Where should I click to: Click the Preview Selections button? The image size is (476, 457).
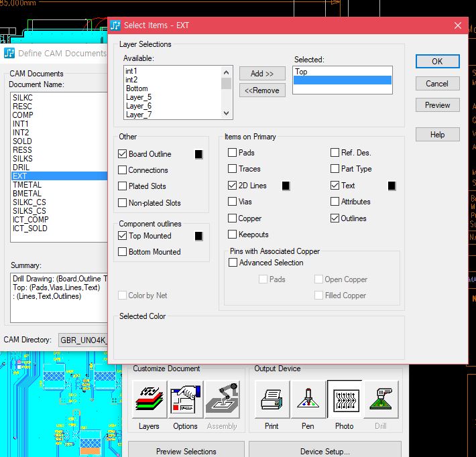(186, 451)
